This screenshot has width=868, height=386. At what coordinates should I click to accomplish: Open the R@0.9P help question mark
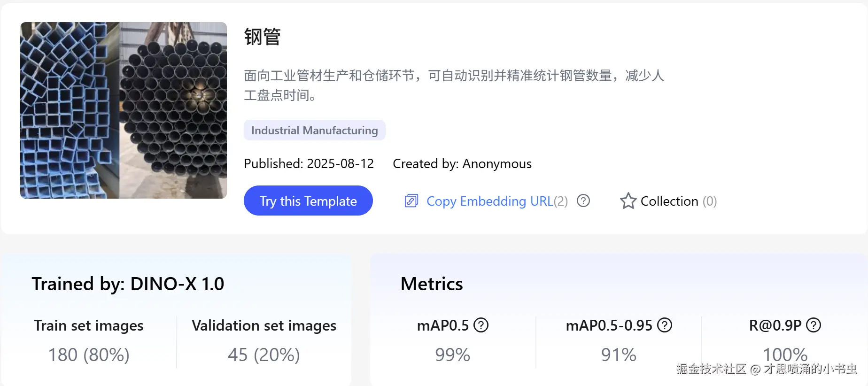[x=814, y=325]
